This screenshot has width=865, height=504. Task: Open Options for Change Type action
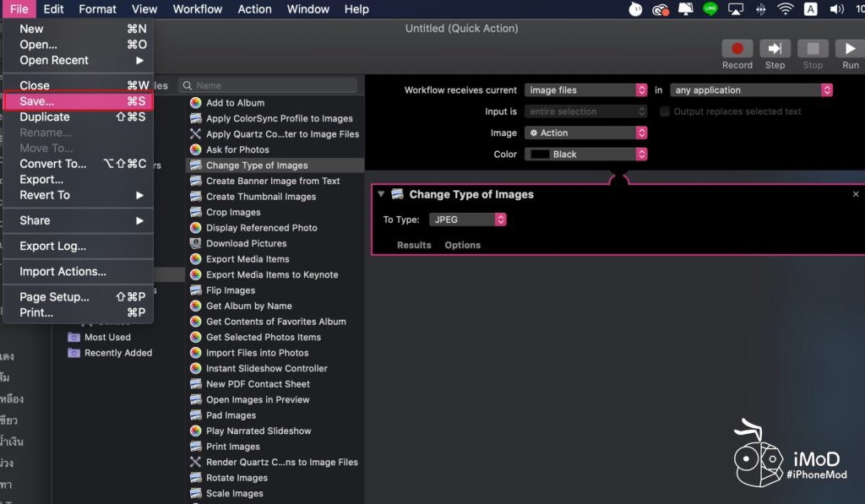click(x=462, y=245)
